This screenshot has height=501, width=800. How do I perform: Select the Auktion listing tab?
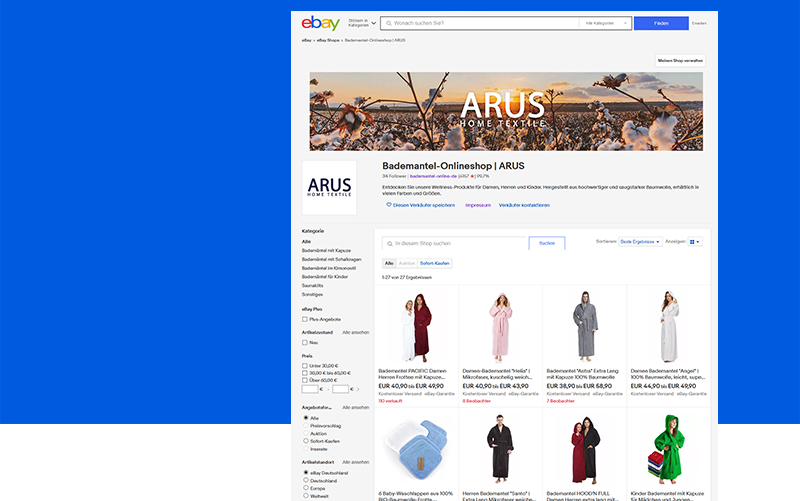[407, 263]
